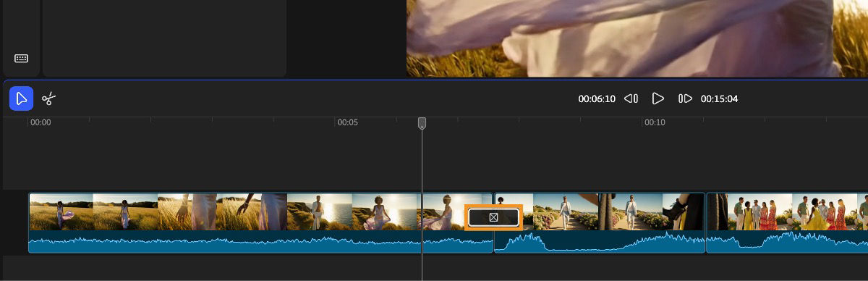Open the keyboard shortcuts icon
The width and height of the screenshot is (868, 281).
(x=21, y=58)
